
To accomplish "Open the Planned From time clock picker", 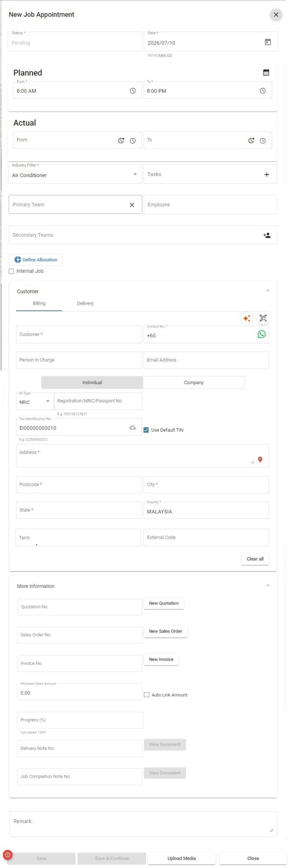I will [133, 91].
